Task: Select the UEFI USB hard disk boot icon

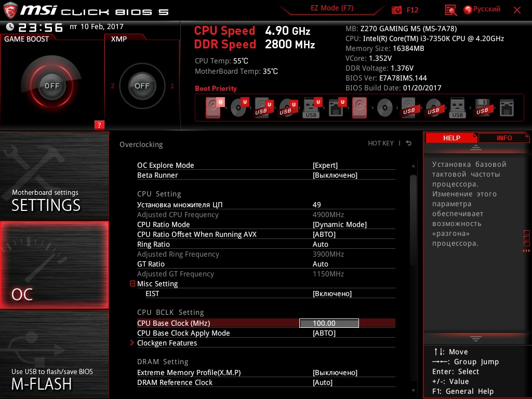Action: 263,108
